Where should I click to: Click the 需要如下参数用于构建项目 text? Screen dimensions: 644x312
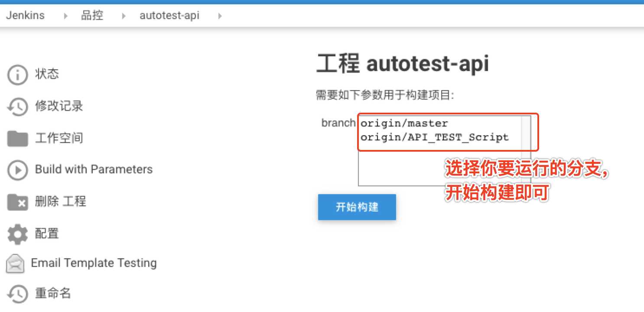tap(385, 95)
